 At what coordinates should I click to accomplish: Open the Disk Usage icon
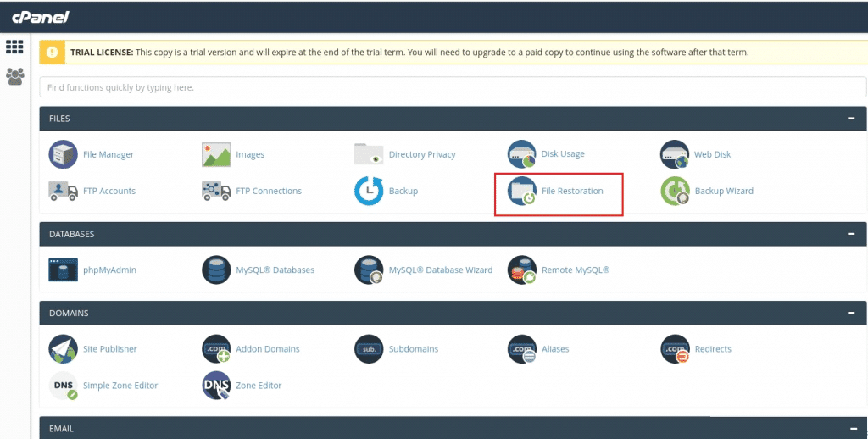pyautogui.click(x=522, y=154)
